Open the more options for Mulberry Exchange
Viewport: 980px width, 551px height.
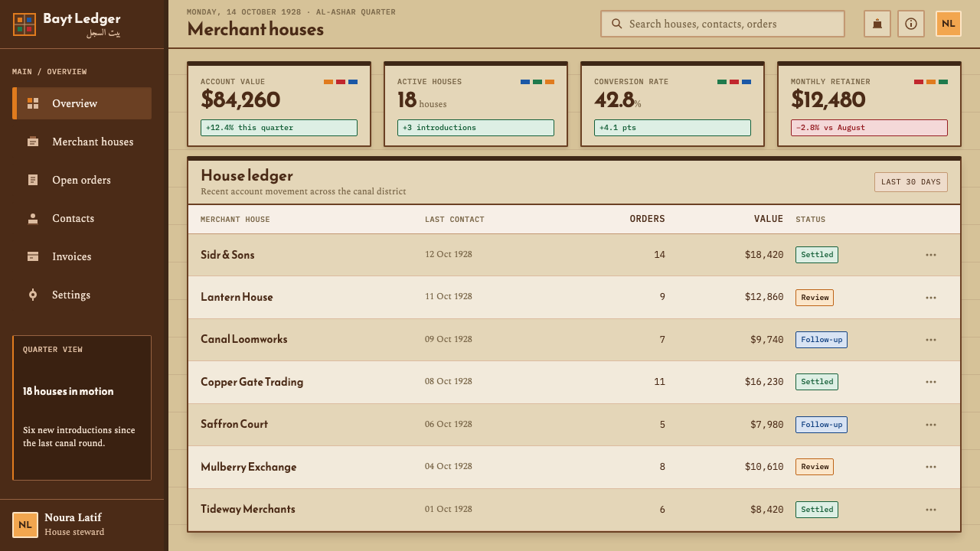931,467
